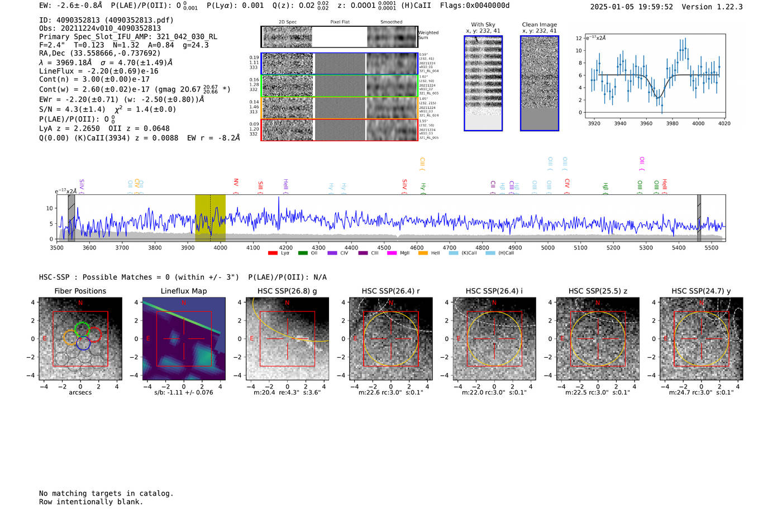Viewport: 782px width, 532px height.
Task: Open the HSC SSP(26.4) i cutout
Action: (494, 339)
